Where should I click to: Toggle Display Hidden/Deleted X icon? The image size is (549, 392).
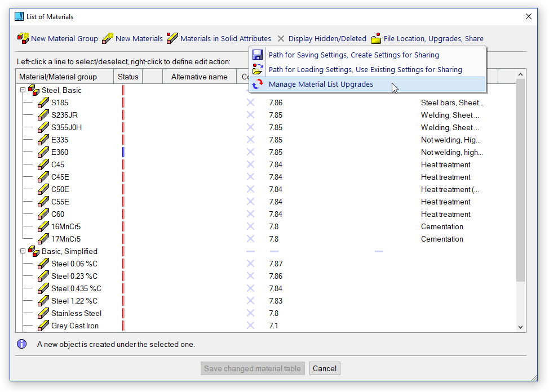281,39
